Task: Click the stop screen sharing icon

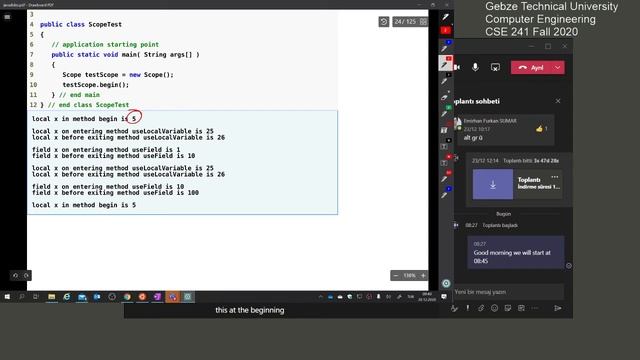Action: coord(495,67)
